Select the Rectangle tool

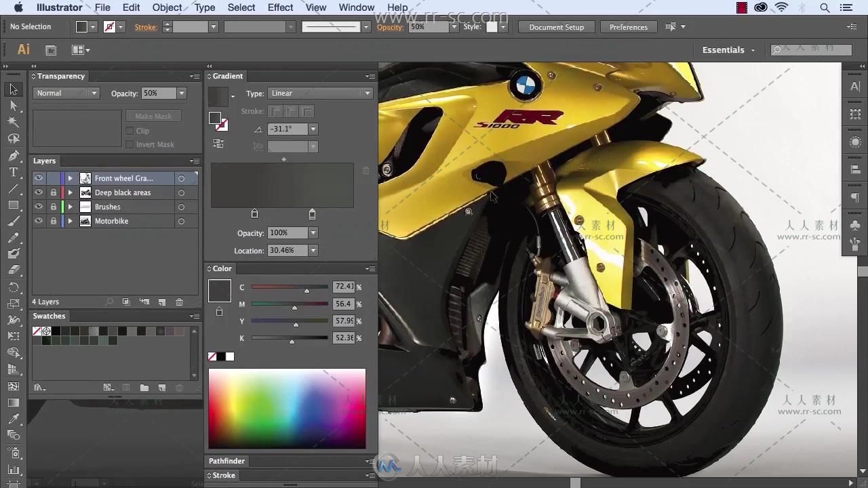click(13, 205)
